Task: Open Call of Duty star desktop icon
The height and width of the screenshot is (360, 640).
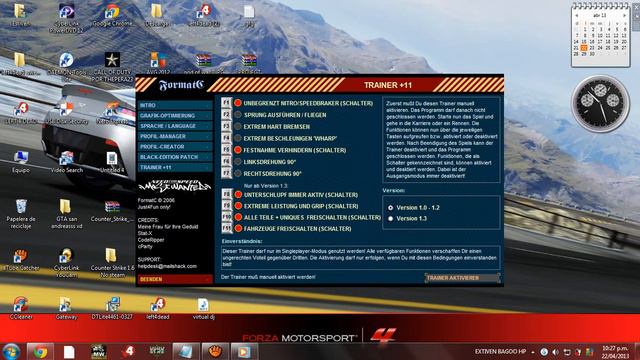Action: (112, 65)
